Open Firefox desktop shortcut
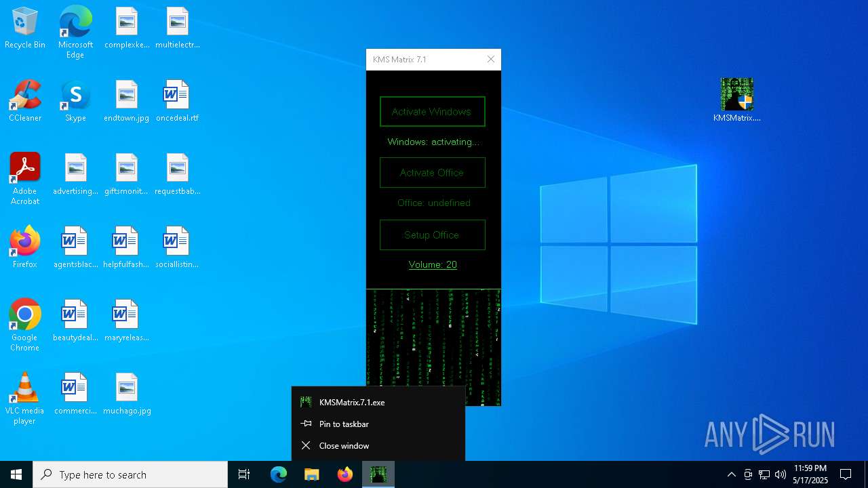Image resolution: width=868 pixels, height=488 pixels. [25, 248]
